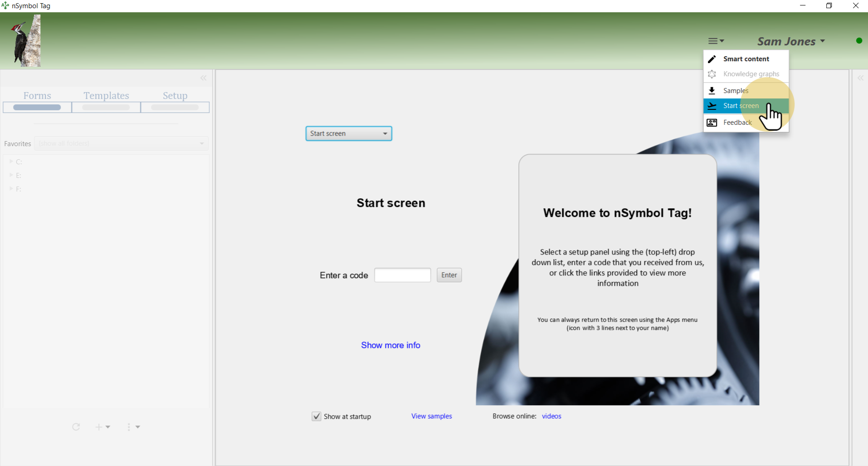The image size is (868, 466).
Task: Click the refresh icon in left panel
Action: point(76,427)
